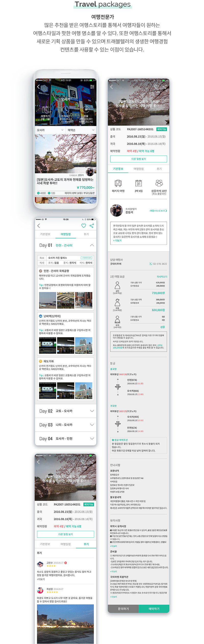Tap the 환율 exchange rate icon
Screen dimensions: 204x644
(x=86, y=109)
